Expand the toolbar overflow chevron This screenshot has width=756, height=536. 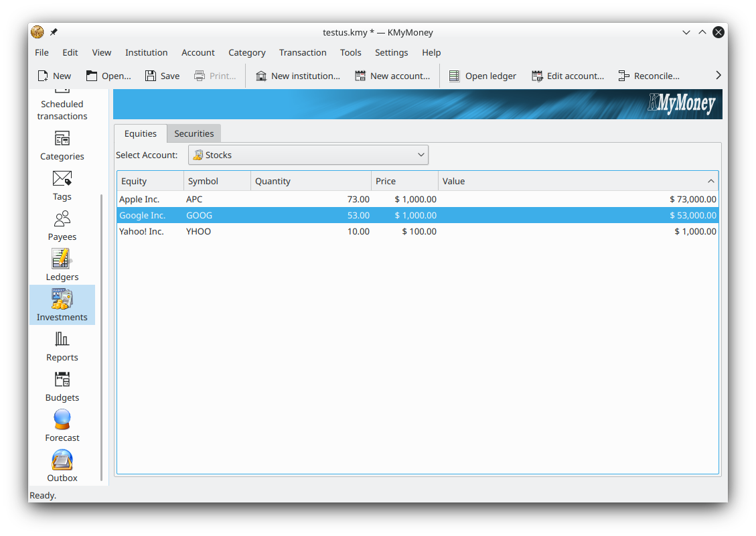(x=718, y=76)
